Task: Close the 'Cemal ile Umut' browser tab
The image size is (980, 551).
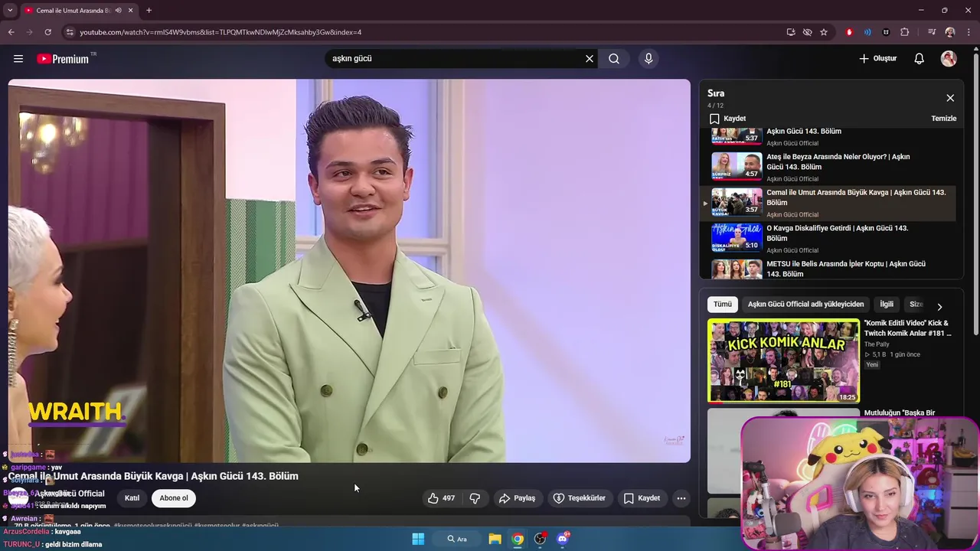Action: click(x=131, y=11)
